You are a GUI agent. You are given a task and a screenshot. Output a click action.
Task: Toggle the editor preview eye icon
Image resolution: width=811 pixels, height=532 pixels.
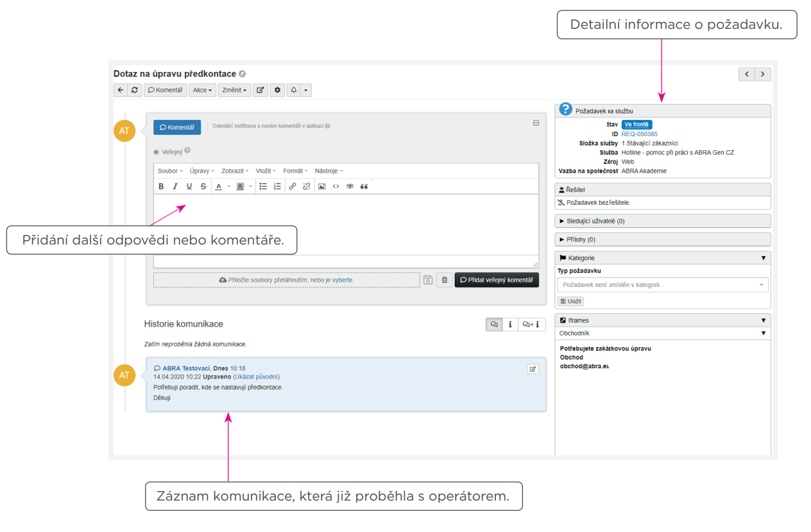coord(350,187)
